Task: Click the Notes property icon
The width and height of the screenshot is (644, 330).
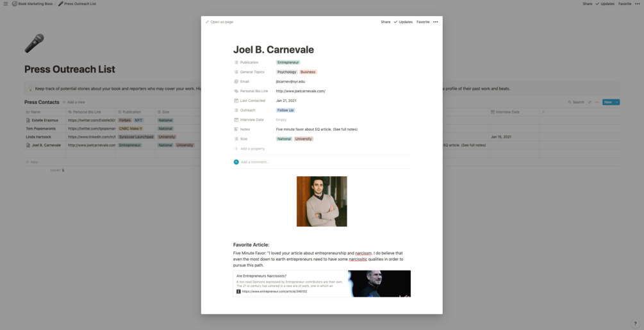Action: pos(236,129)
